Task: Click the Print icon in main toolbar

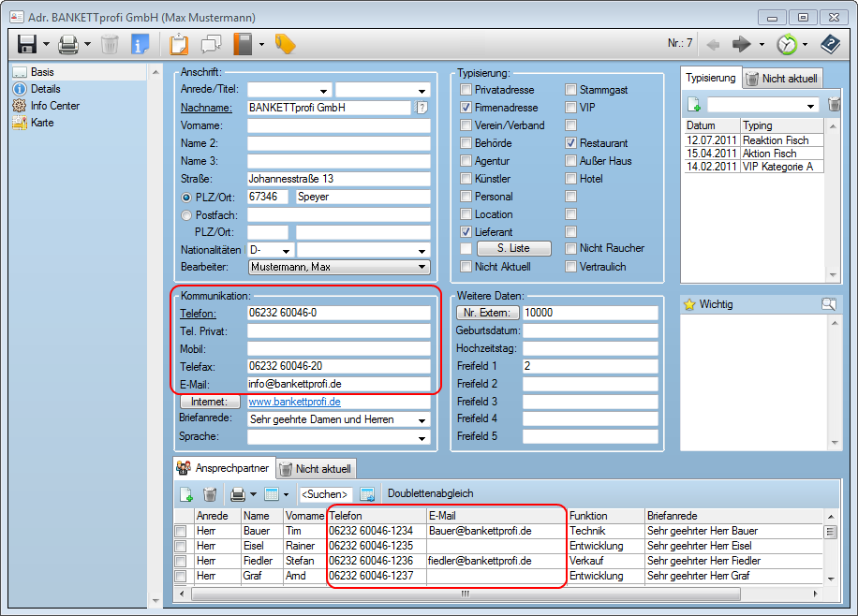Action: [x=68, y=44]
